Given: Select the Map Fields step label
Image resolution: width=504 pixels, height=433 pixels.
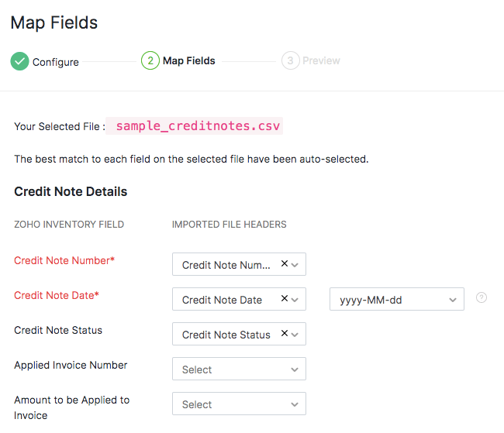Looking at the screenshot, I should [x=189, y=60].
